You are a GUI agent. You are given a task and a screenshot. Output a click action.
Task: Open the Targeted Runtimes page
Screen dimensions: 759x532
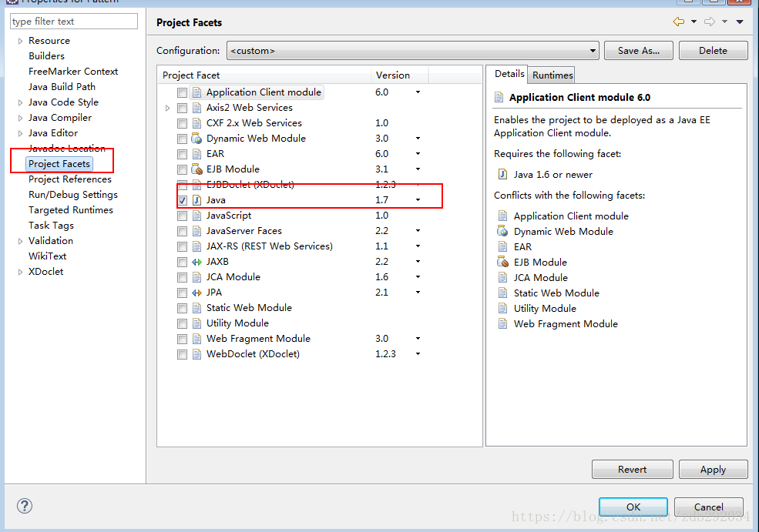click(71, 210)
